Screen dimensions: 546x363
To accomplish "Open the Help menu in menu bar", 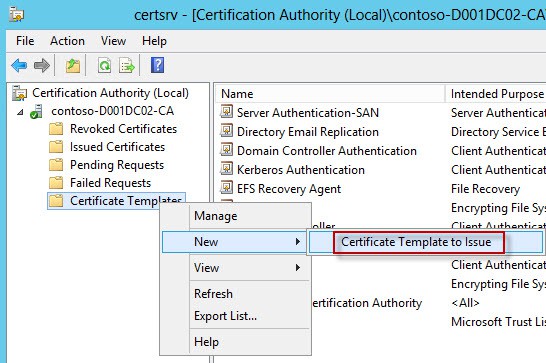I will click(154, 41).
